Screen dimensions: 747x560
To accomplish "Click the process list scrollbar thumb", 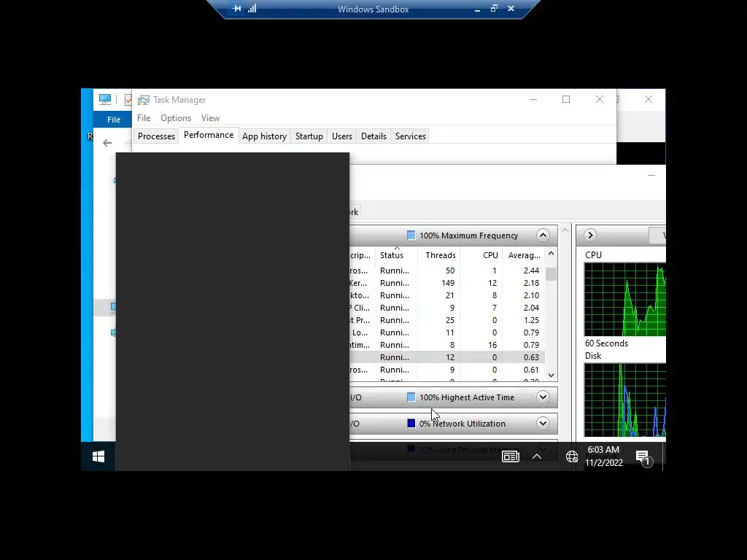I will click(551, 274).
